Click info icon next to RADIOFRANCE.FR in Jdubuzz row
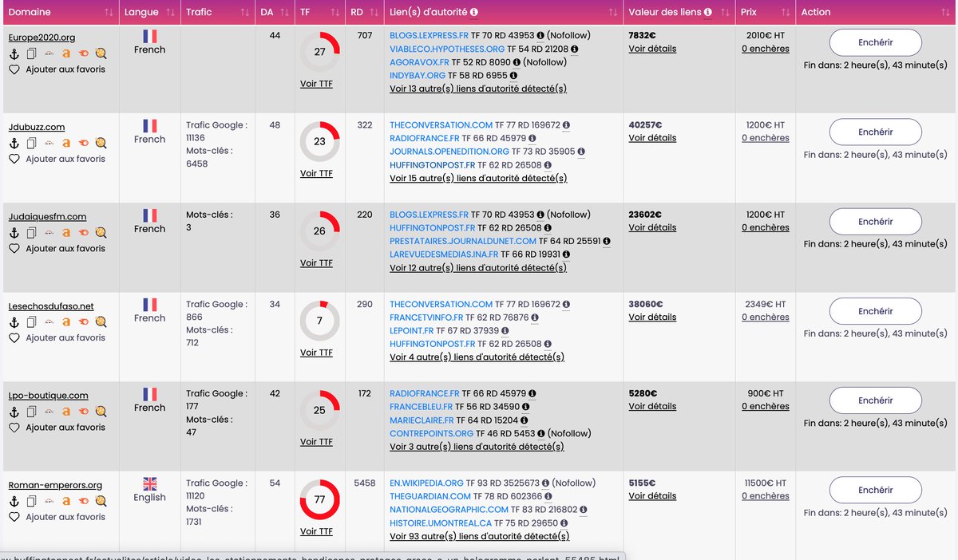The width and height of the screenshot is (958, 560). 532,138
